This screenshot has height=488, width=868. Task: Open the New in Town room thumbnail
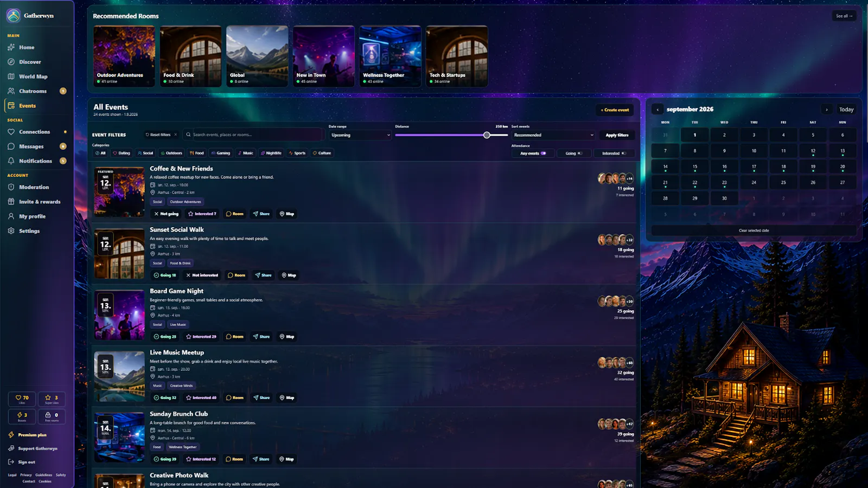coord(324,56)
